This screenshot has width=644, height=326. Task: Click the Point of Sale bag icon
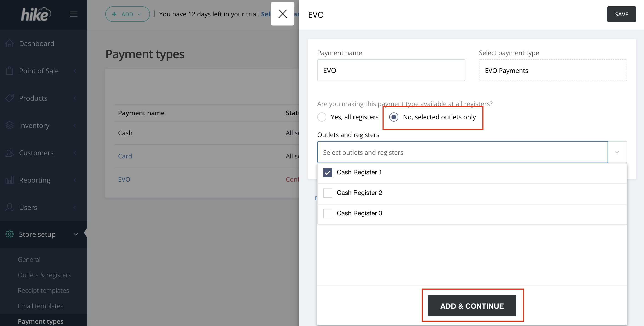tap(10, 71)
